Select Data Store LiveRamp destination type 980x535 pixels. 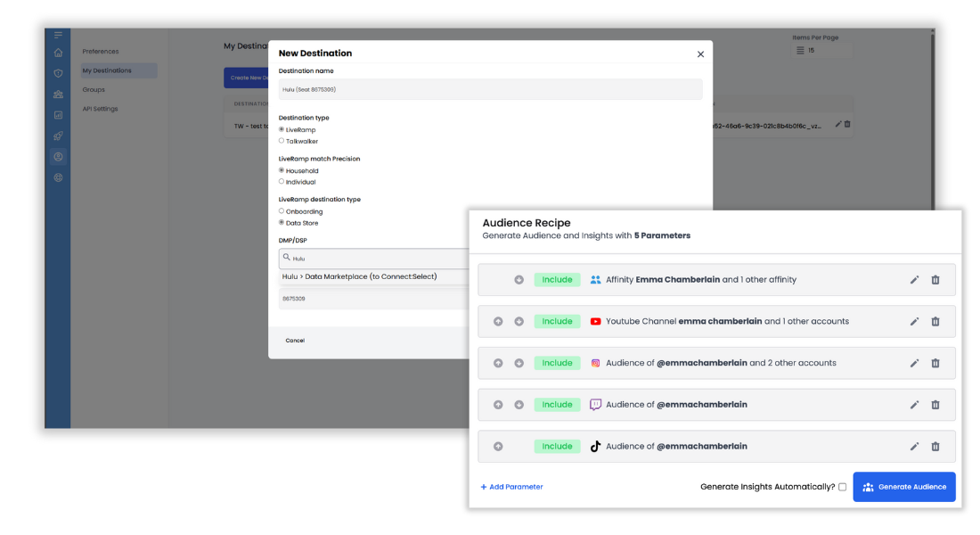click(282, 222)
